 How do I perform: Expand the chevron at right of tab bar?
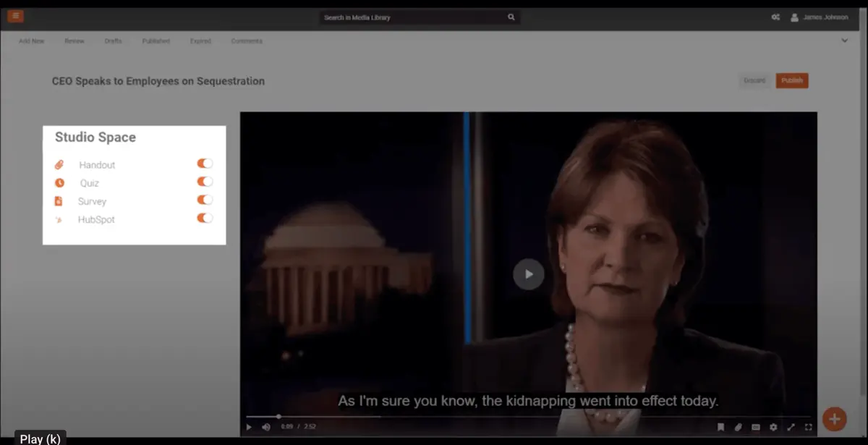[844, 41]
